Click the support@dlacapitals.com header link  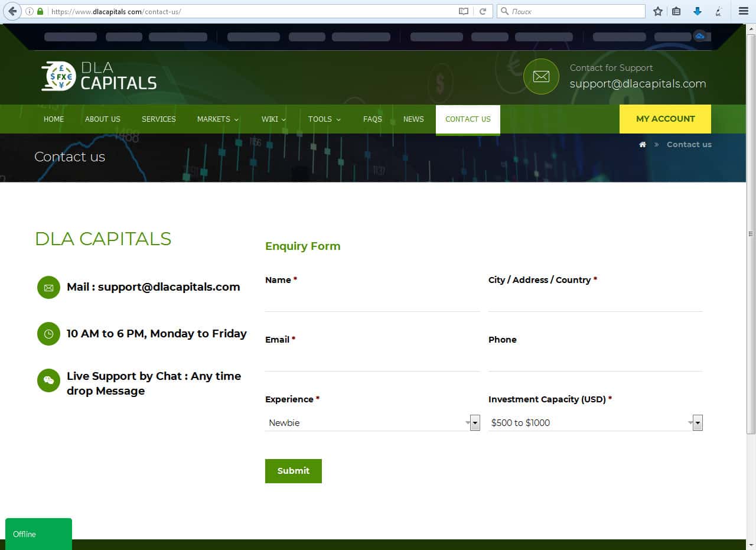pos(638,84)
